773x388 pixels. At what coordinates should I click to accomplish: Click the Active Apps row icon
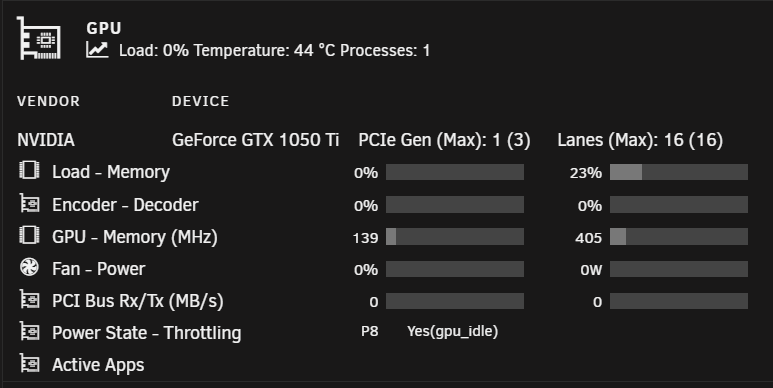pos(29,364)
